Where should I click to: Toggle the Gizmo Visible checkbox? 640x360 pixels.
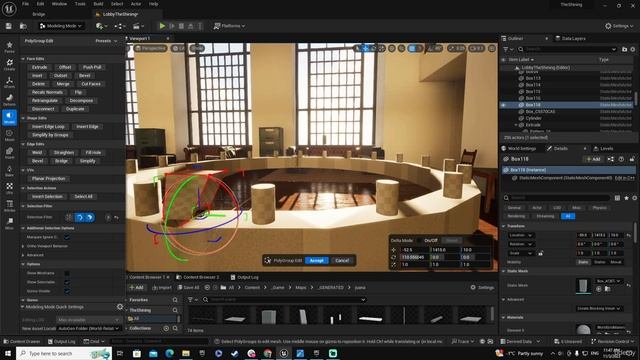pos(67,291)
